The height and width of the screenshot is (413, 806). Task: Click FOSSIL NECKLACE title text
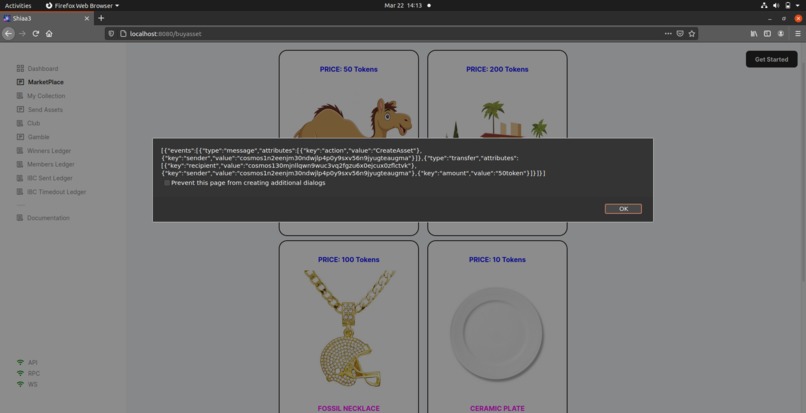[349, 408]
